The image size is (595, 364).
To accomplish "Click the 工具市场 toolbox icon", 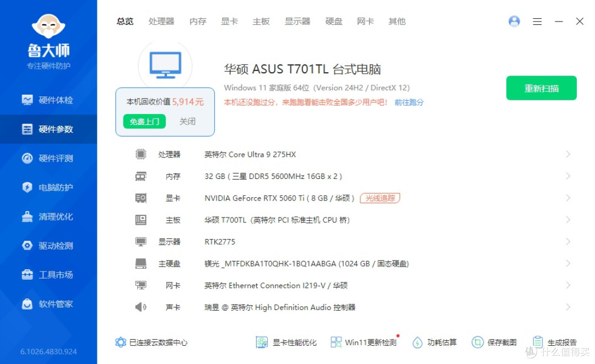I will pyautogui.click(x=28, y=275).
